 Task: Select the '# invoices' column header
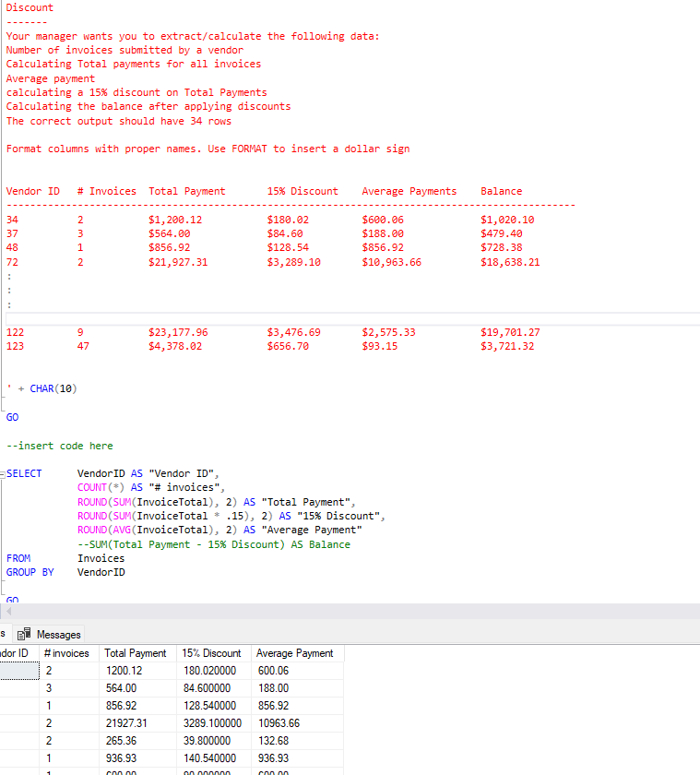(68, 653)
